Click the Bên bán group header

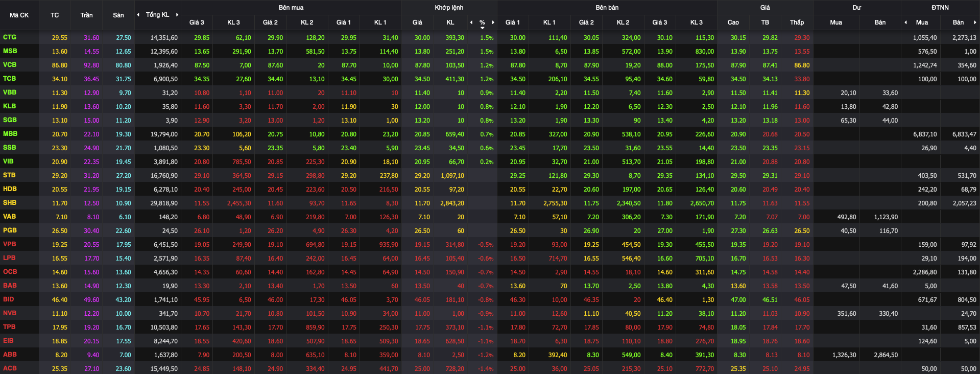tap(607, 8)
